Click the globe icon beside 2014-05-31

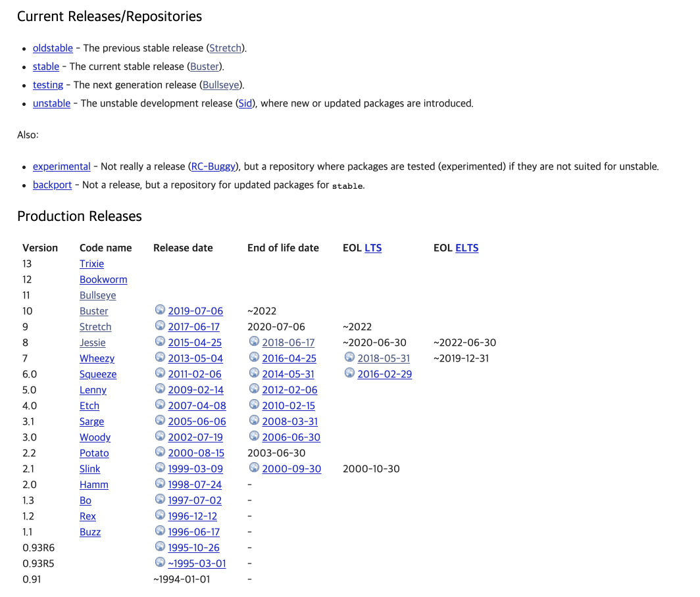coord(254,373)
